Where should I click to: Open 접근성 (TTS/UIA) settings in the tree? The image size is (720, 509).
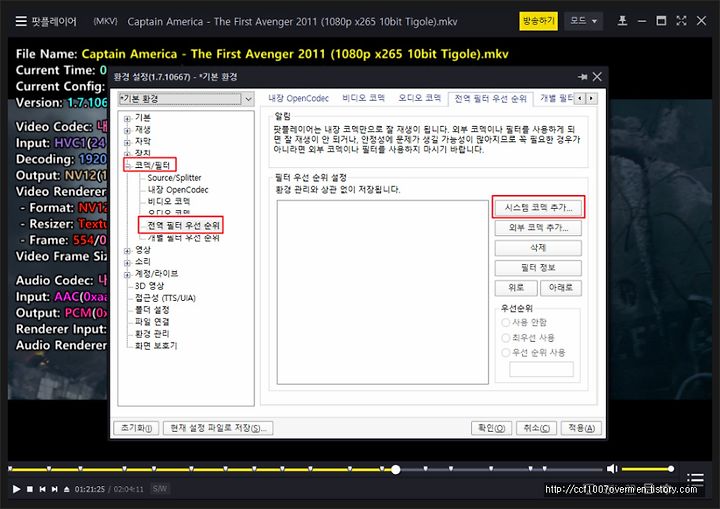165,298
